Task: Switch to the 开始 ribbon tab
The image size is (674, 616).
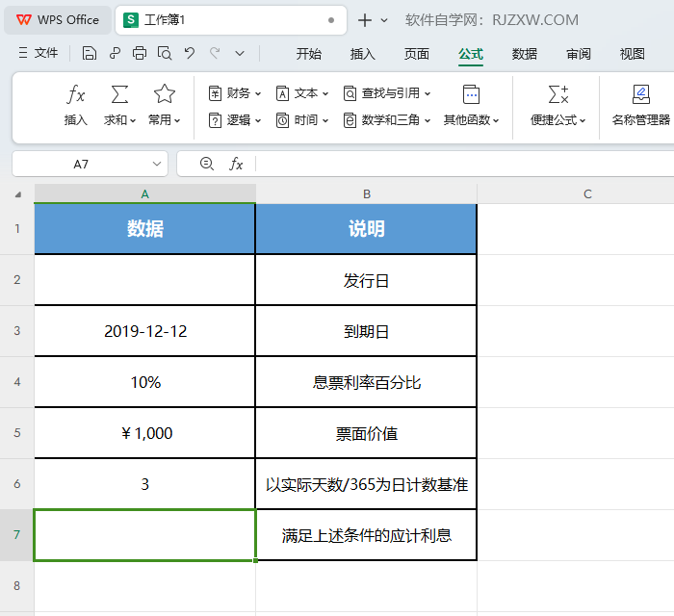Action: 309,54
